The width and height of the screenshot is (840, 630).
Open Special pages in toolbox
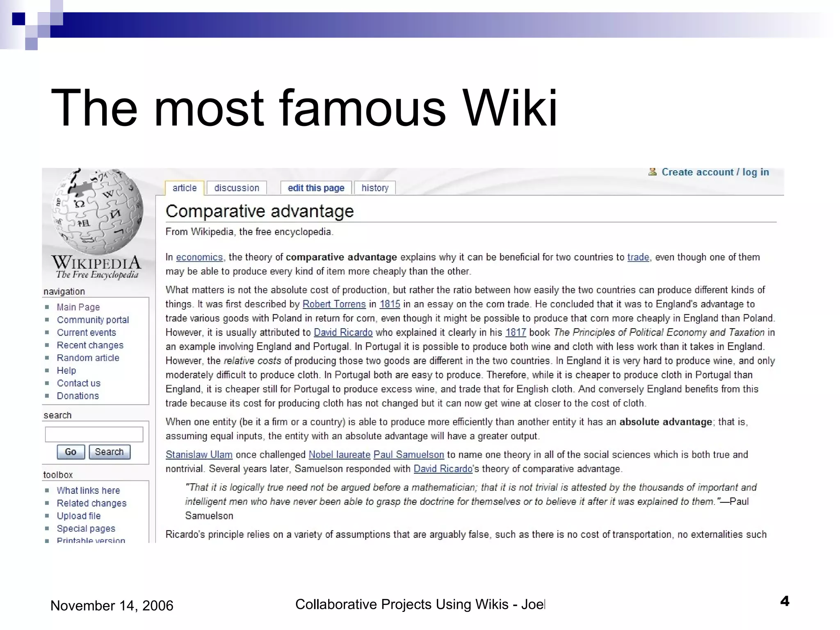click(86, 529)
